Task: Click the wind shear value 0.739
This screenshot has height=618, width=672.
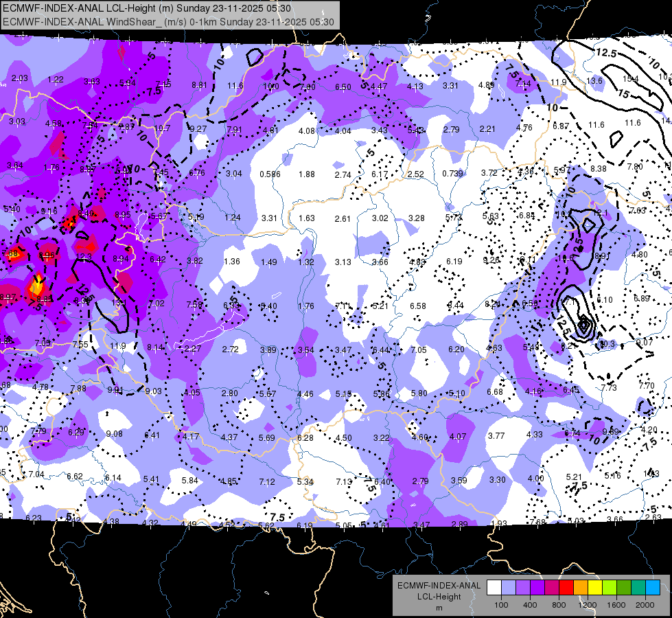Action: click(452, 173)
